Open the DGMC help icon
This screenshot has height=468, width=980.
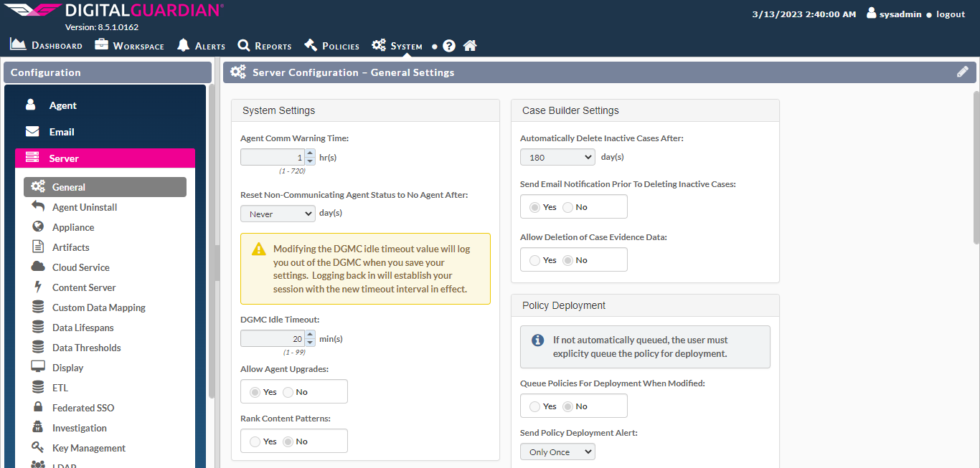[x=448, y=45]
